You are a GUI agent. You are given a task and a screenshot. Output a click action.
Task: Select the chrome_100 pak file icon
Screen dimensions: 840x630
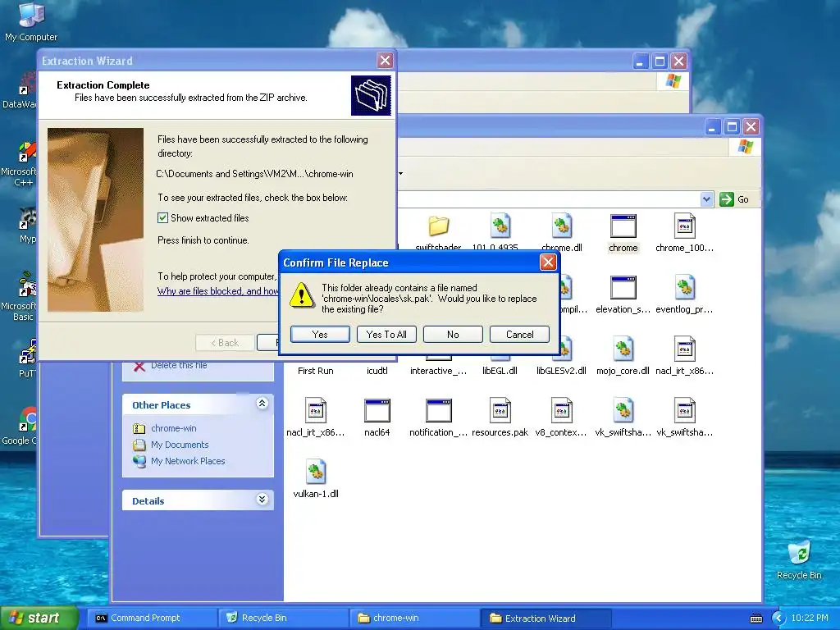coord(685,226)
